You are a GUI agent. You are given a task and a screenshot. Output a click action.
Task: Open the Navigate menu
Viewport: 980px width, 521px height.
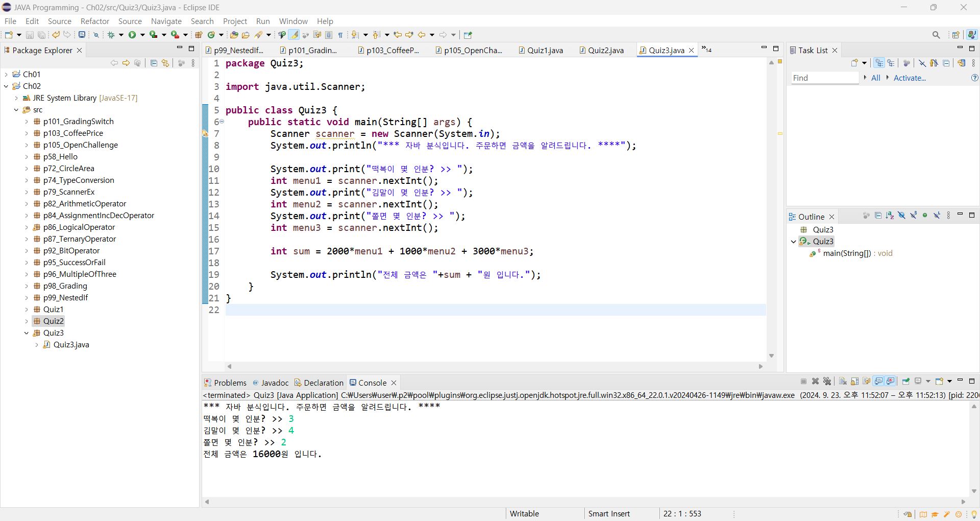(x=166, y=21)
